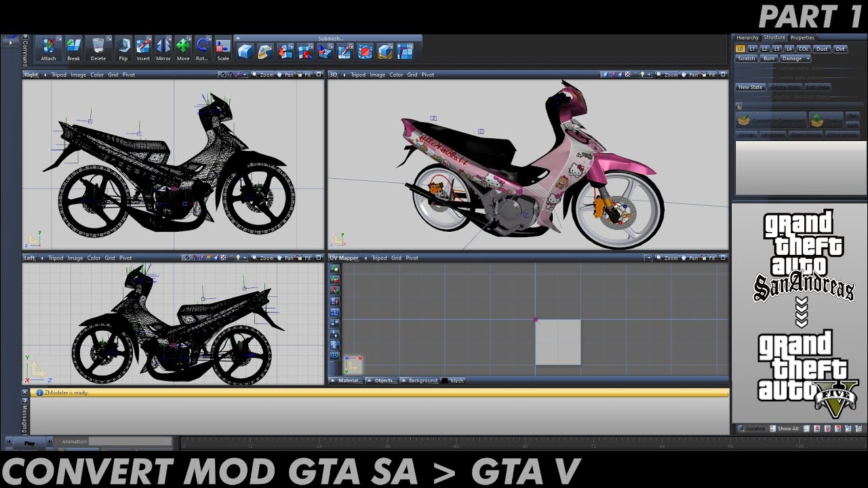The width and height of the screenshot is (868, 488).
Task: Select the Move tool
Action: [x=183, y=49]
